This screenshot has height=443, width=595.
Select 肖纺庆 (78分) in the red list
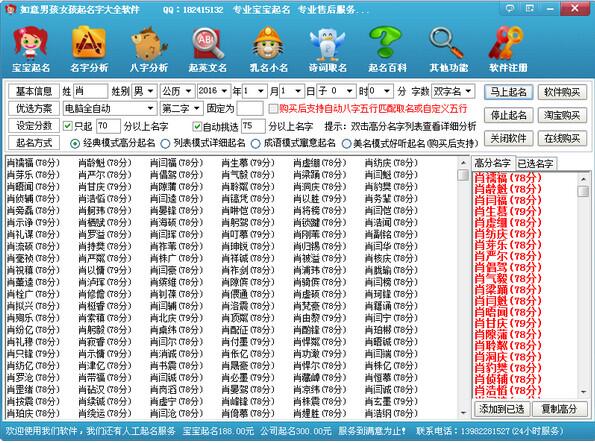tap(508, 234)
